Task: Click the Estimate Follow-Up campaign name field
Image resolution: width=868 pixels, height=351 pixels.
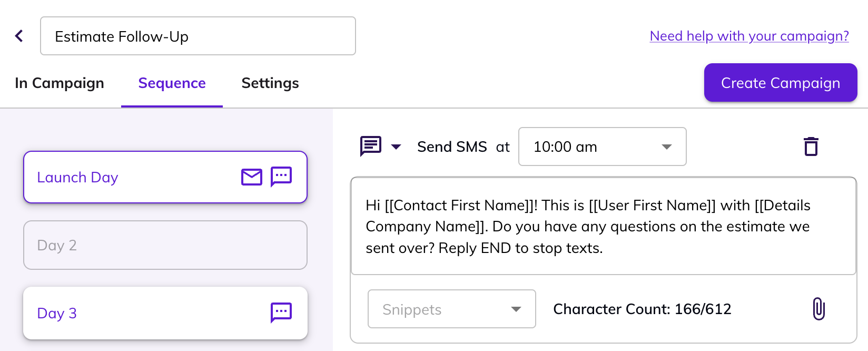Action: click(x=198, y=36)
